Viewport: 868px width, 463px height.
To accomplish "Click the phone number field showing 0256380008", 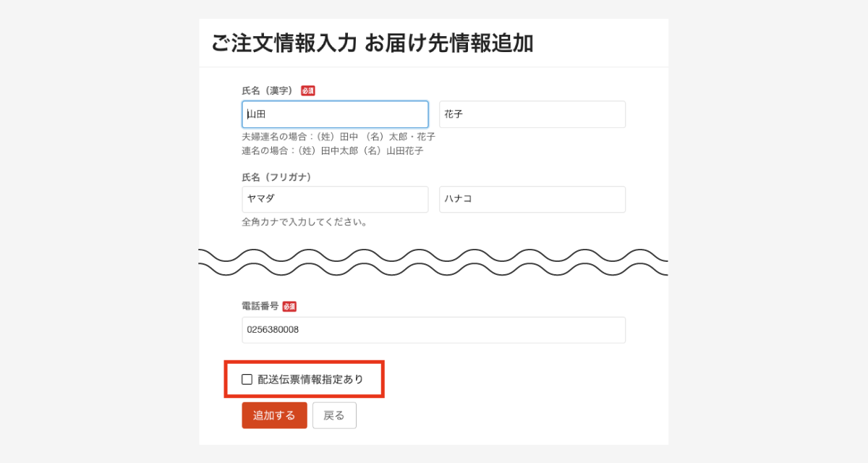I will [433, 330].
